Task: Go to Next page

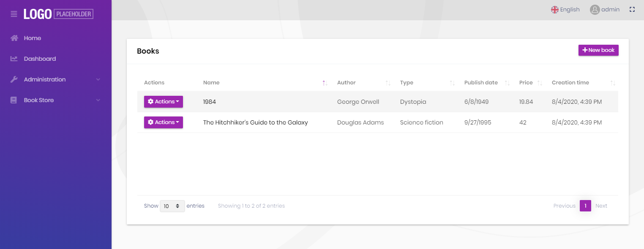Action: click(x=601, y=206)
